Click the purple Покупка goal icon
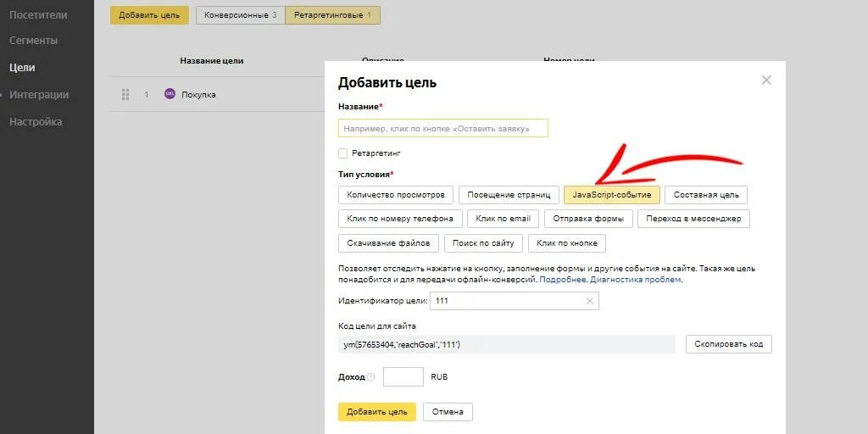 [170, 94]
